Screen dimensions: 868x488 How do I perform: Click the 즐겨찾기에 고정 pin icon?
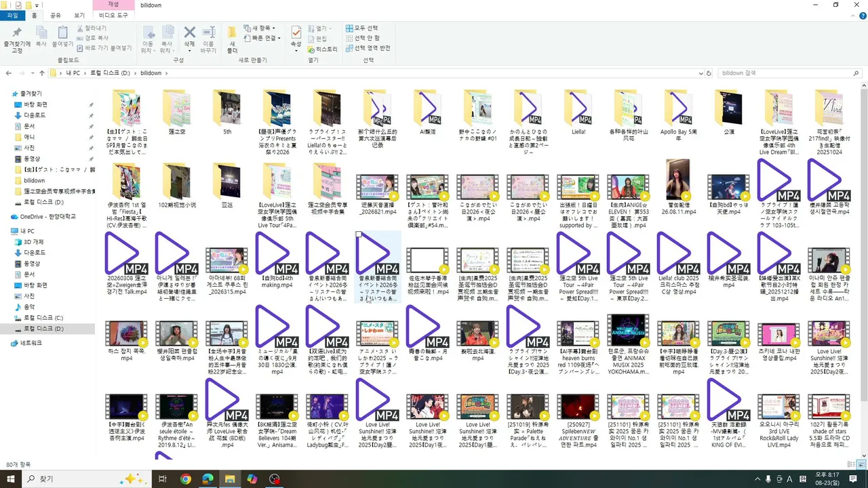(17, 33)
